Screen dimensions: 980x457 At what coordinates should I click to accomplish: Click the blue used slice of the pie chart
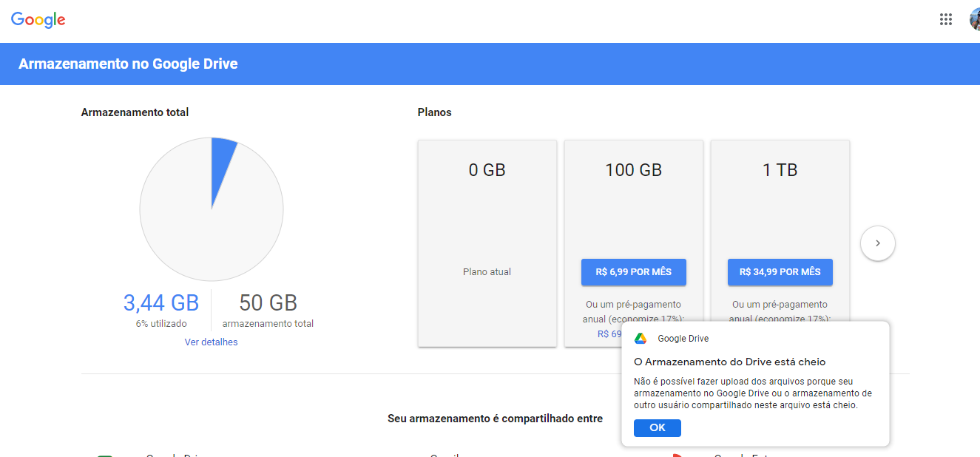tap(220, 166)
